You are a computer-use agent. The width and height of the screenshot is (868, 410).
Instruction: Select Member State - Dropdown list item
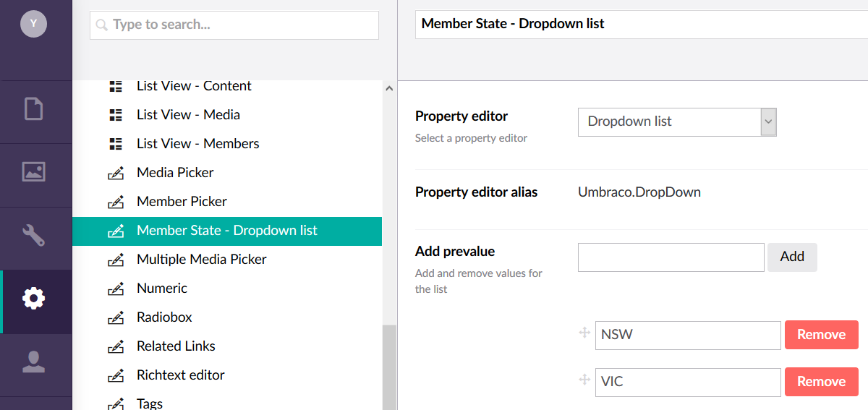click(x=227, y=231)
